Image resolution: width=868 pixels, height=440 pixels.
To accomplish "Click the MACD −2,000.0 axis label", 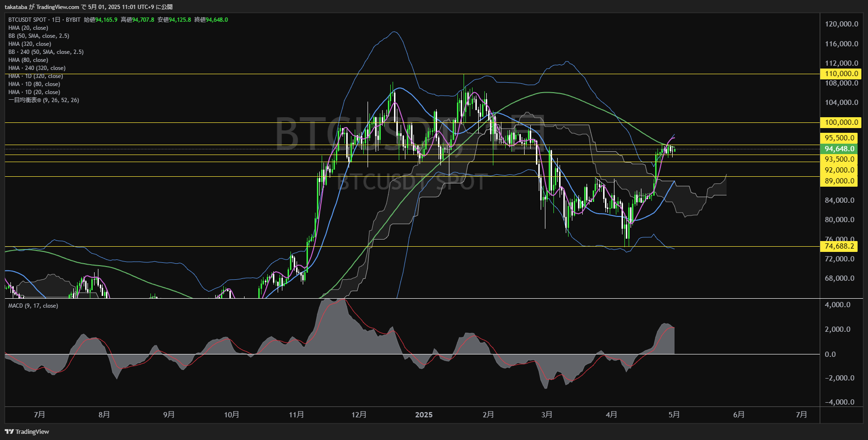I will 840,378.
